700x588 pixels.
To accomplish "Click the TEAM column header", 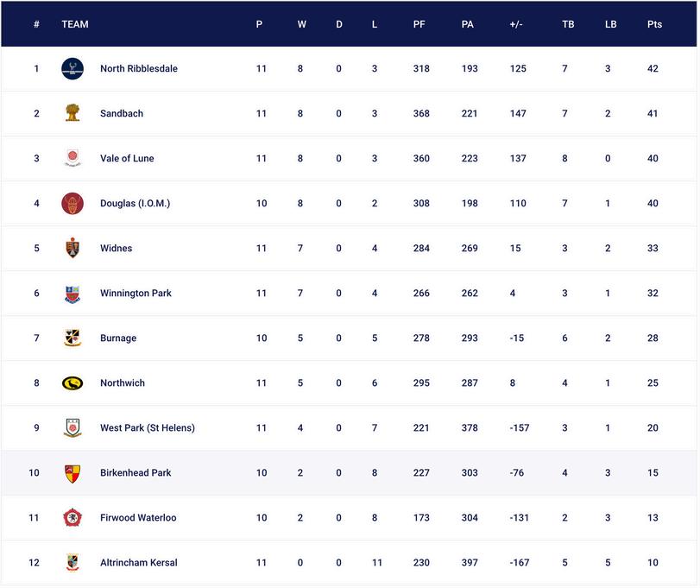I will pyautogui.click(x=75, y=24).
